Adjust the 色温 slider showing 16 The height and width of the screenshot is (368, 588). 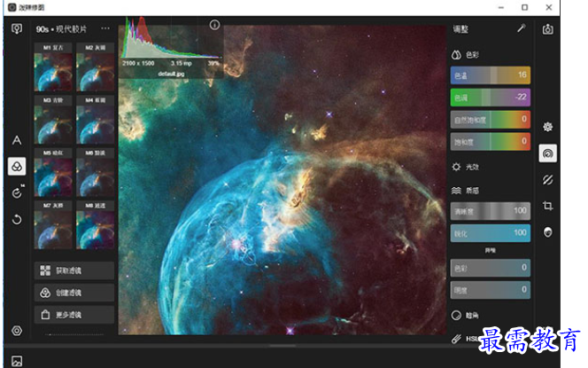[x=491, y=75]
